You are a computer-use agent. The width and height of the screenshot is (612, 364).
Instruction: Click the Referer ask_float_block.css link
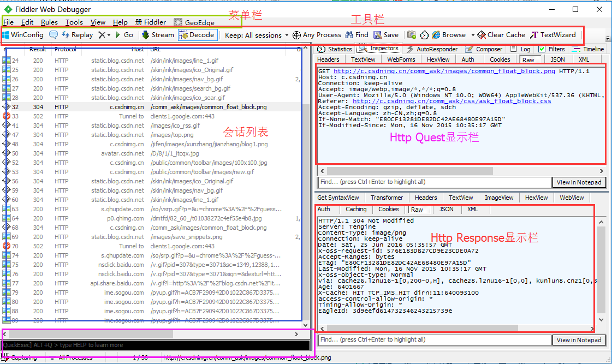452,101
